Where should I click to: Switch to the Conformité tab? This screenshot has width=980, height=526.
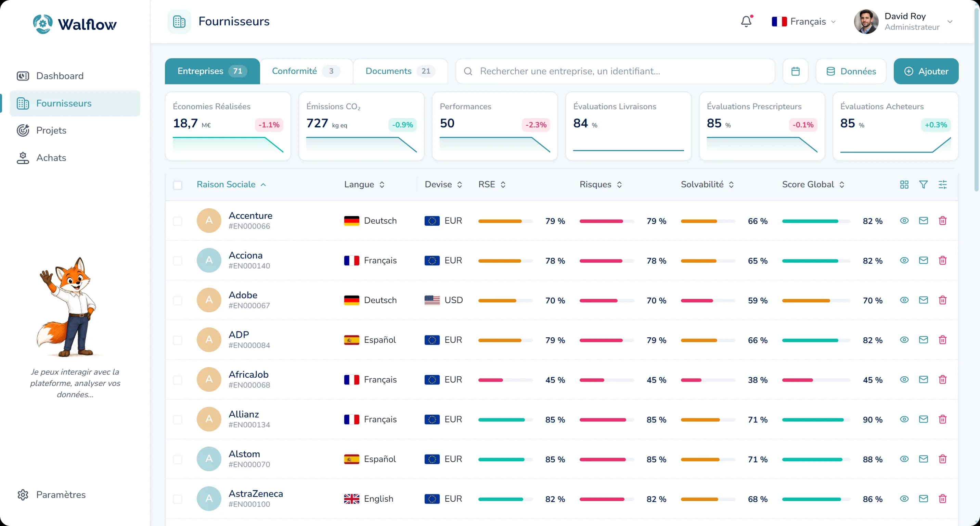[306, 71]
